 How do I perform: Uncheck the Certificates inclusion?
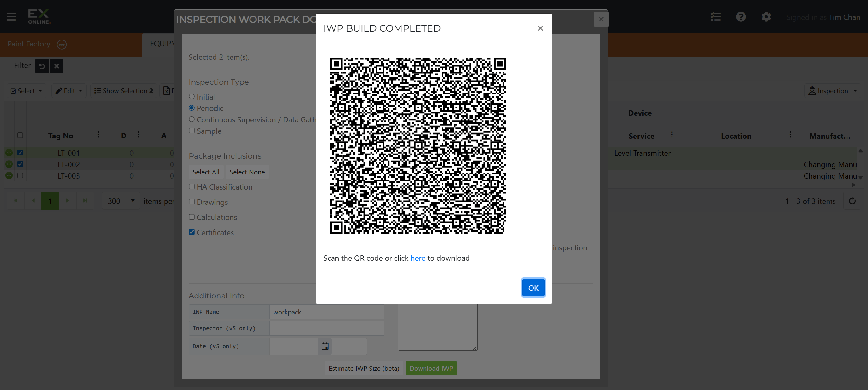tap(191, 232)
